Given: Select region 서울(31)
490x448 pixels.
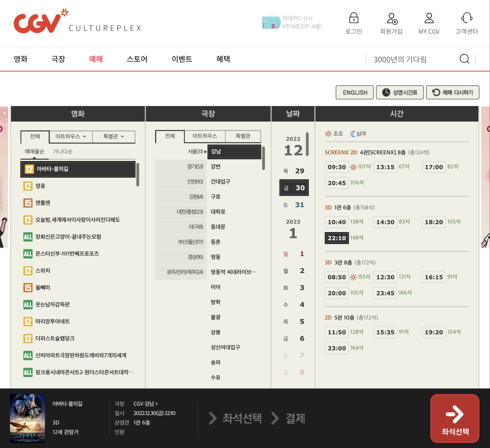Looking at the screenshot, I should 181,152.
